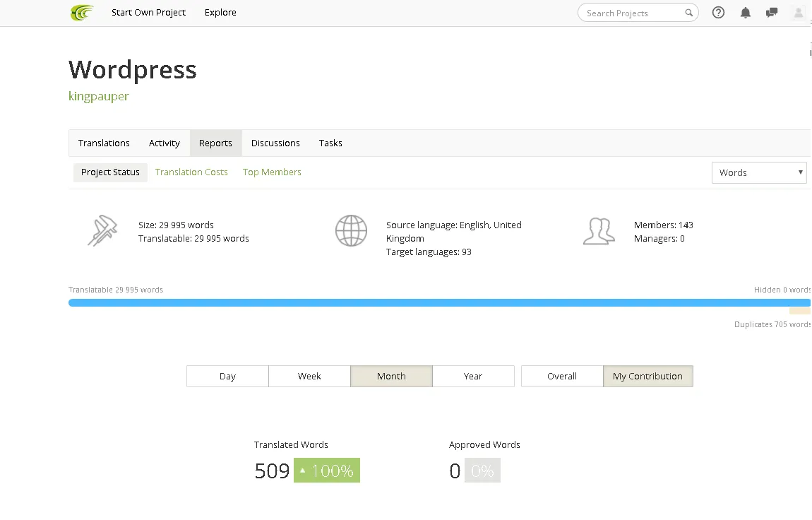Screen dimensions: 812x520
Task: Click the caliper size icon
Action: pos(102,230)
